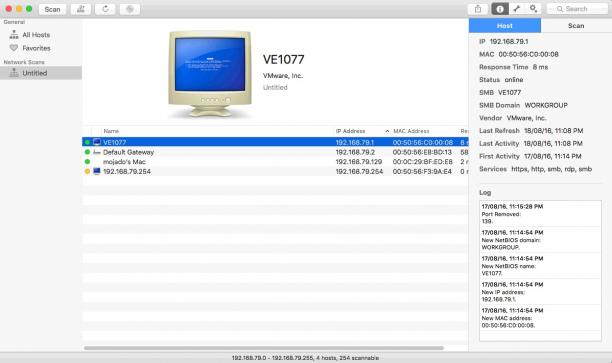Select Favorites in the sidebar
The width and height of the screenshot is (612, 363).
[36, 48]
